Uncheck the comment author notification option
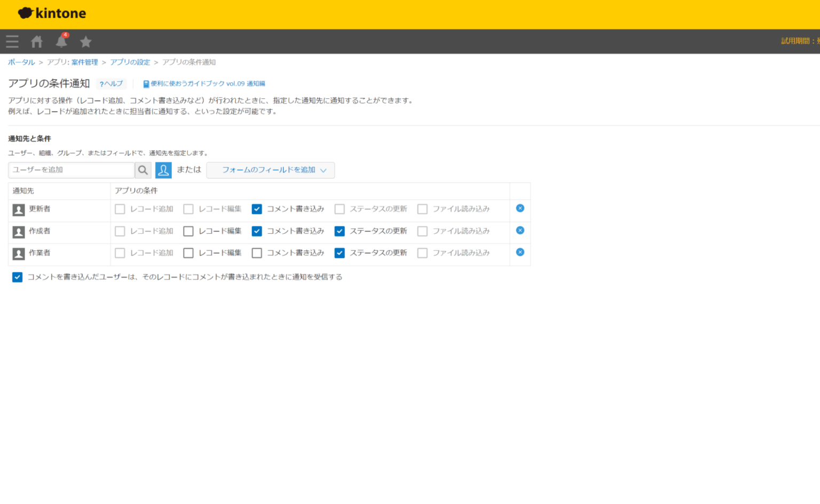The width and height of the screenshot is (820, 504). coord(17,277)
